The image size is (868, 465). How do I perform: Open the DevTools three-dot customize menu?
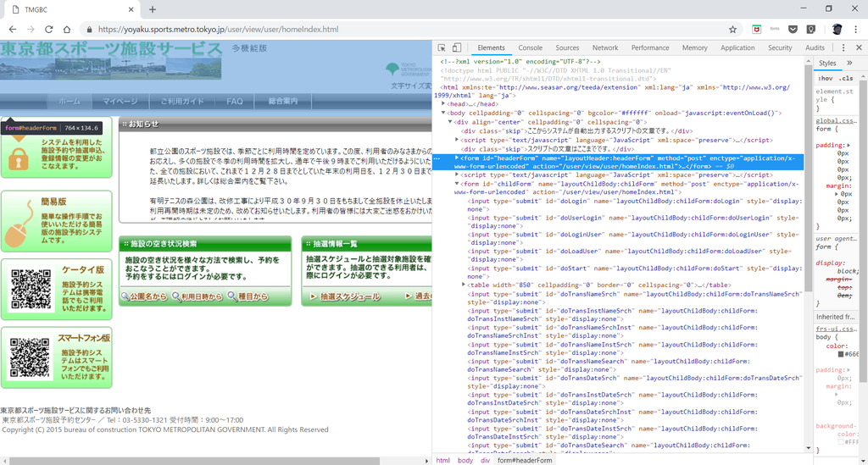click(x=843, y=47)
